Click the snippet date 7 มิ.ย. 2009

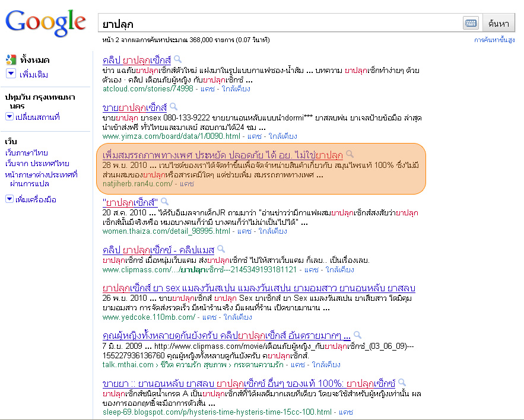[x=122, y=346]
